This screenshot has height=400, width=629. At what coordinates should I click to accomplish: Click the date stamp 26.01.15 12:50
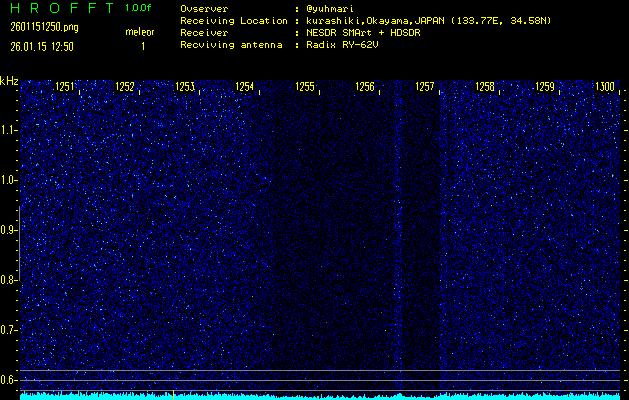[x=42, y=47]
